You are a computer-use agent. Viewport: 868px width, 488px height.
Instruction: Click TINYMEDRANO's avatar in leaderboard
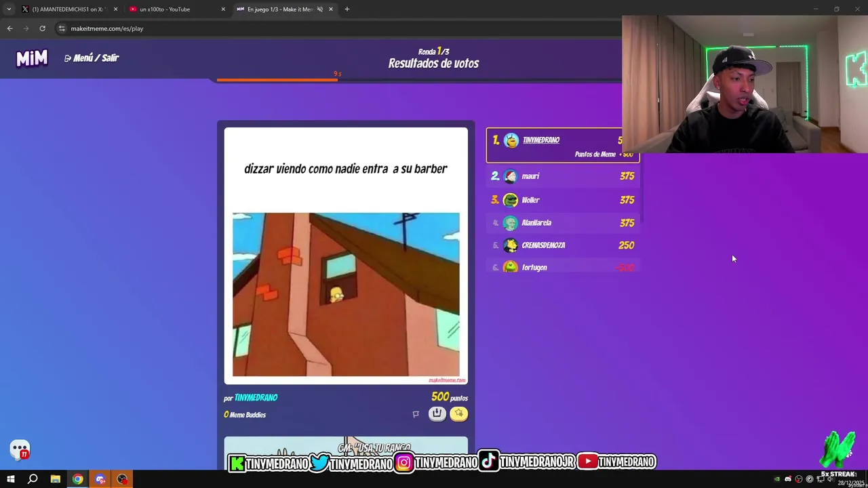click(x=511, y=140)
